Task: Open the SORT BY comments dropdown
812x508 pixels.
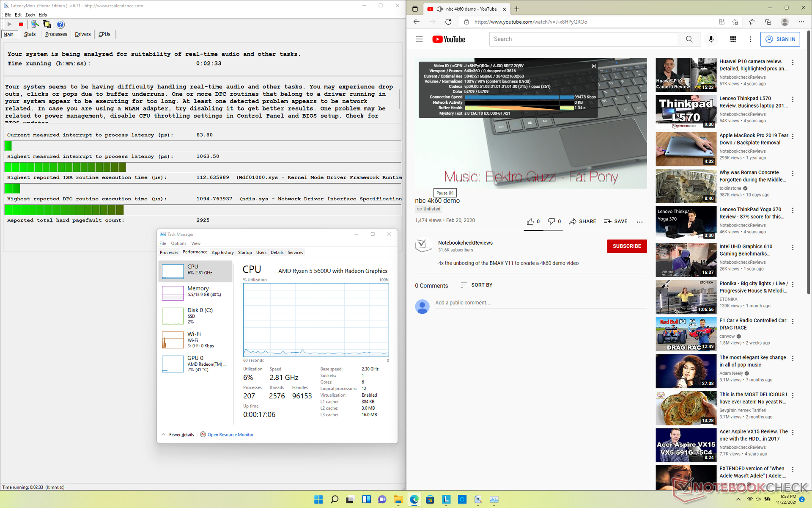Action: pyautogui.click(x=476, y=285)
